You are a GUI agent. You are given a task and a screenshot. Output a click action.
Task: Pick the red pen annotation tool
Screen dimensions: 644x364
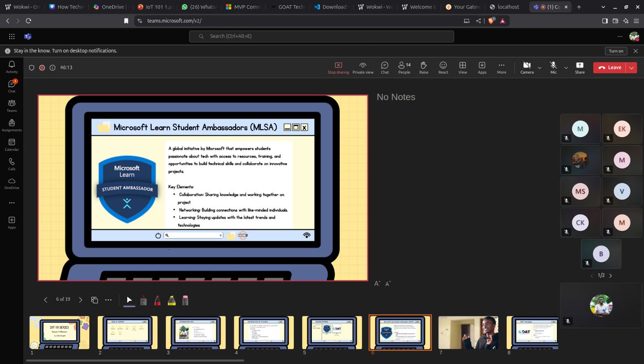(157, 300)
